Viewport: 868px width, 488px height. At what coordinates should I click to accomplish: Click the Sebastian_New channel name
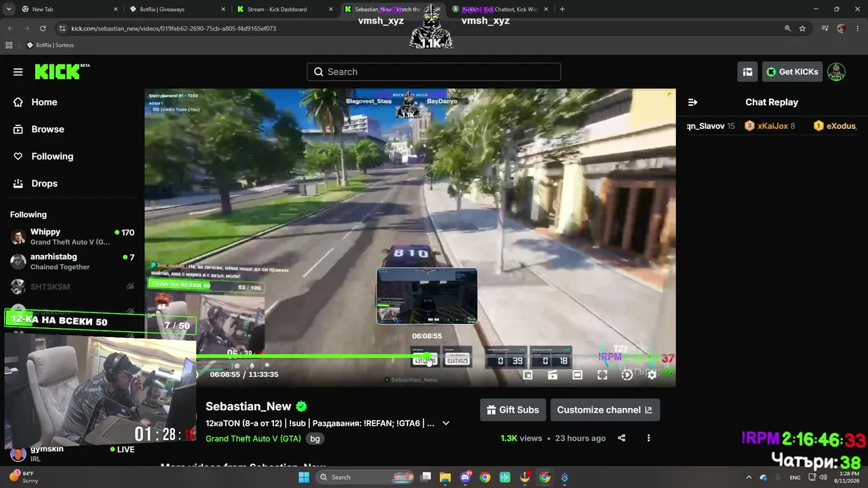point(248,407)
